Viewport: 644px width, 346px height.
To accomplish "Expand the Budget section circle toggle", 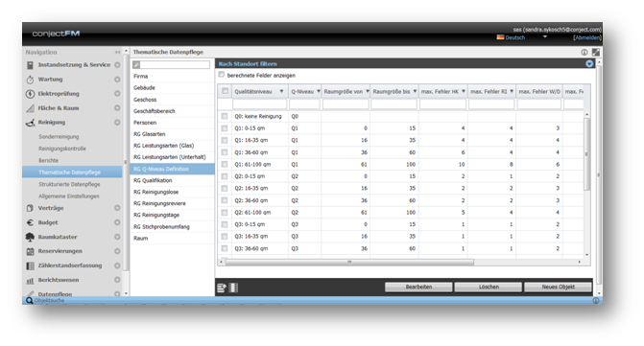I will 117,222.
